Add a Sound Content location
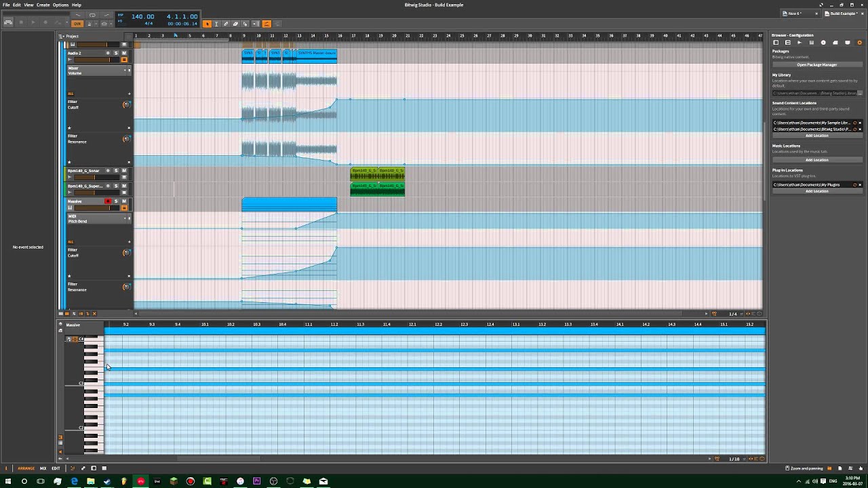 [817, 136]
